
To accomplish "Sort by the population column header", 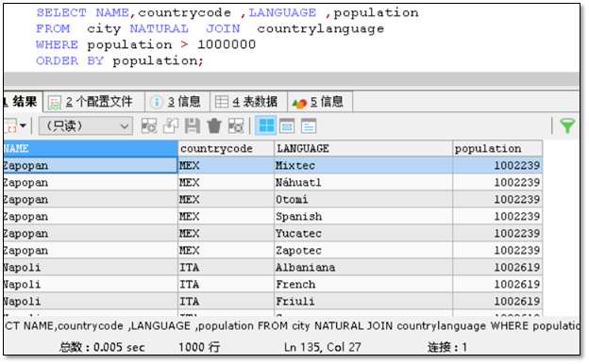I will 497,149.
